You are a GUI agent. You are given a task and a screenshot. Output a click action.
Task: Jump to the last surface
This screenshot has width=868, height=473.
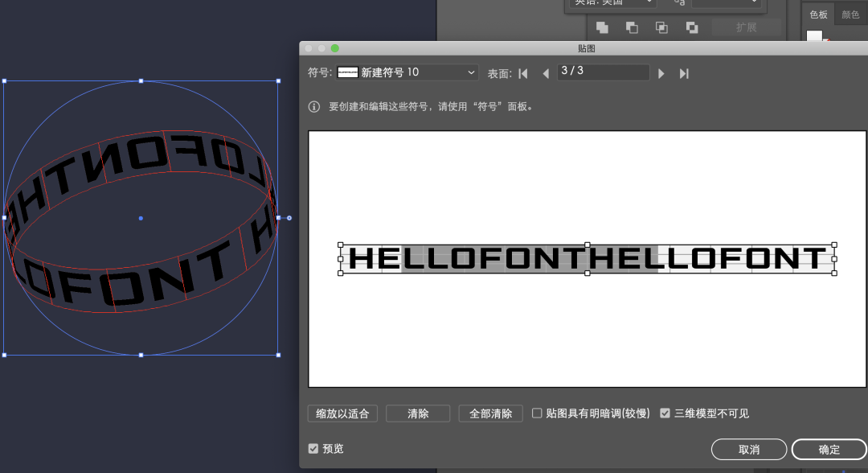click(x=684, y=73)
